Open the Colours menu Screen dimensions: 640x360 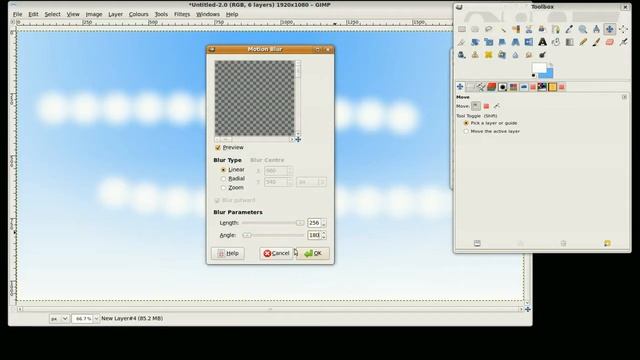coord(138,14)
